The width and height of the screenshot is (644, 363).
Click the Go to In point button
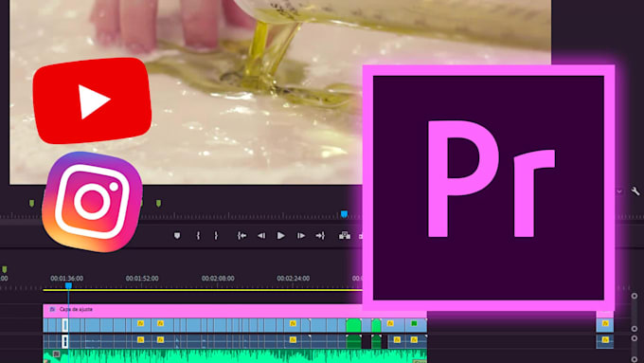pyautogui.click(x=241, y=236)
